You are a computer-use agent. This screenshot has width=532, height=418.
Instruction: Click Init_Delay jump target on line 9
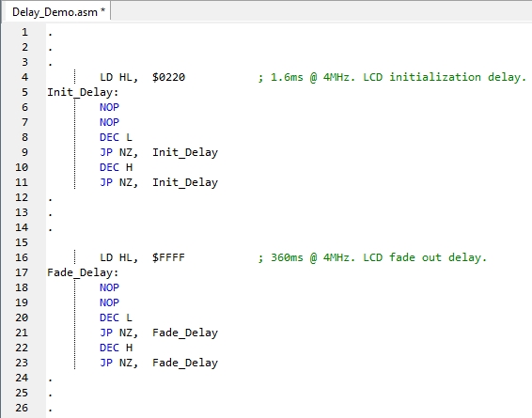pos(185,152)
